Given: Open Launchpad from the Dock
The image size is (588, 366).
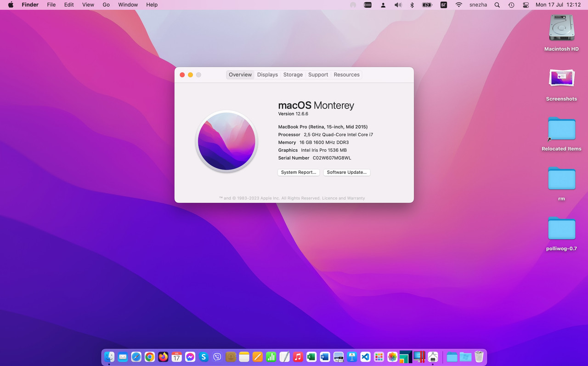Looking at the screenshot, I should (x=379, y=357).
